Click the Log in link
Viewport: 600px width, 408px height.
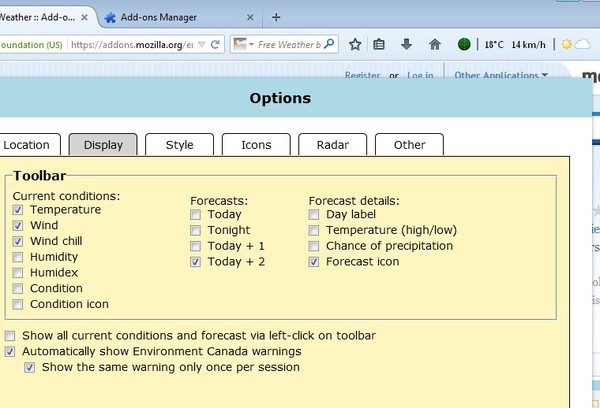[420, 75]
